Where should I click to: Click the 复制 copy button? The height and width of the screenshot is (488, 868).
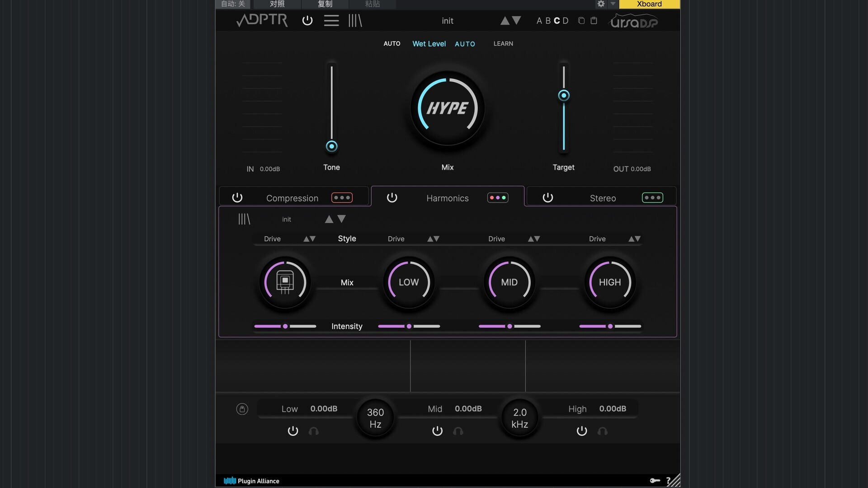325,4
